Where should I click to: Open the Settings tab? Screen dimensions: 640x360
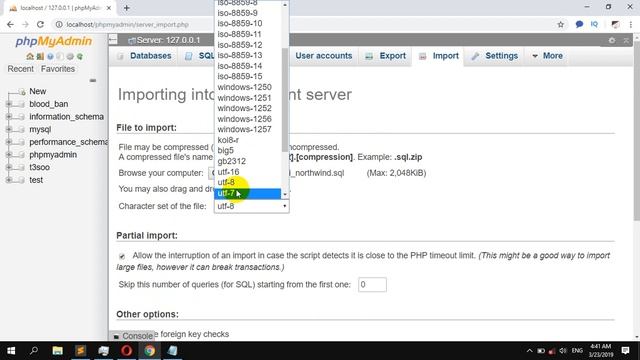click(x=494, y=56)
